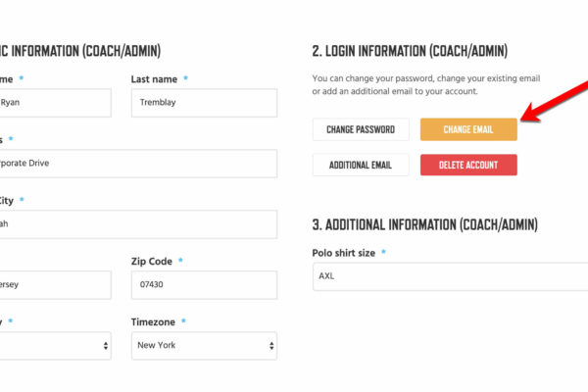Click the Login Information section heading

point(410,51)
